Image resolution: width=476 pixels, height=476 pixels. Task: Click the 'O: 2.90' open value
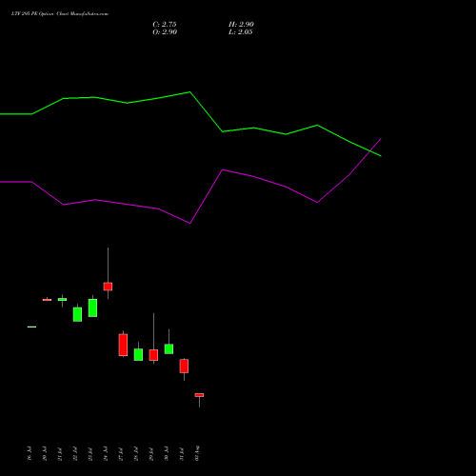[x=165, y=32]
